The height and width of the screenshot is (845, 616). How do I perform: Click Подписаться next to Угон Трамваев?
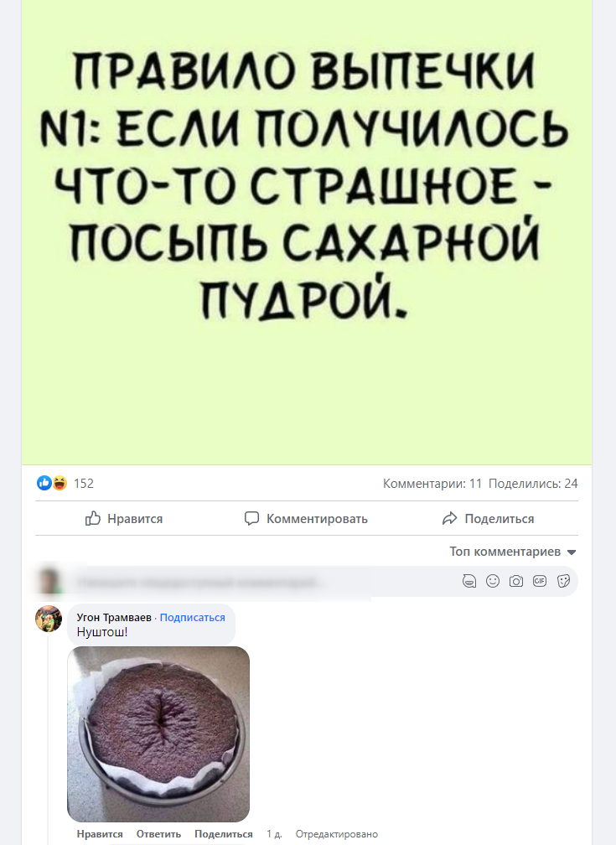[193, 618]
